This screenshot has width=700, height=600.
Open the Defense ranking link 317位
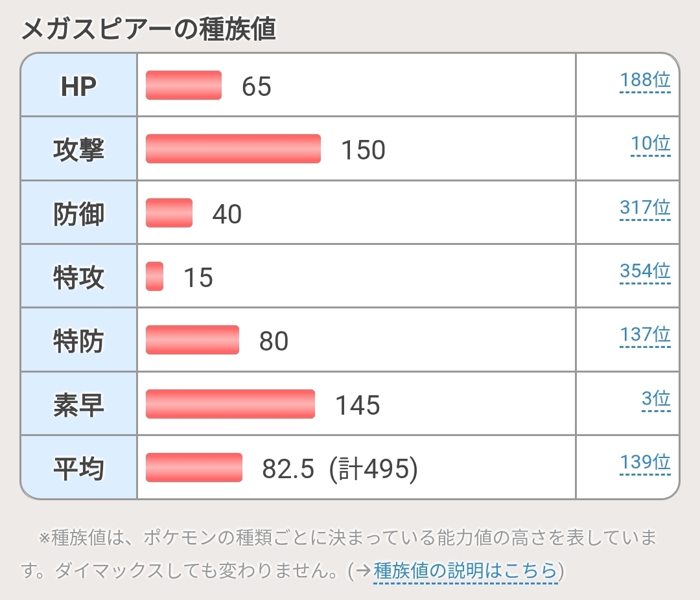pos(644,208)
